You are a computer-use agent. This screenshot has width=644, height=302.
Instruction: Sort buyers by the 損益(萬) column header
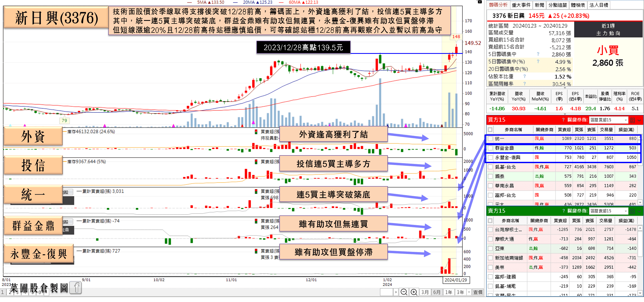coord(626,130)
